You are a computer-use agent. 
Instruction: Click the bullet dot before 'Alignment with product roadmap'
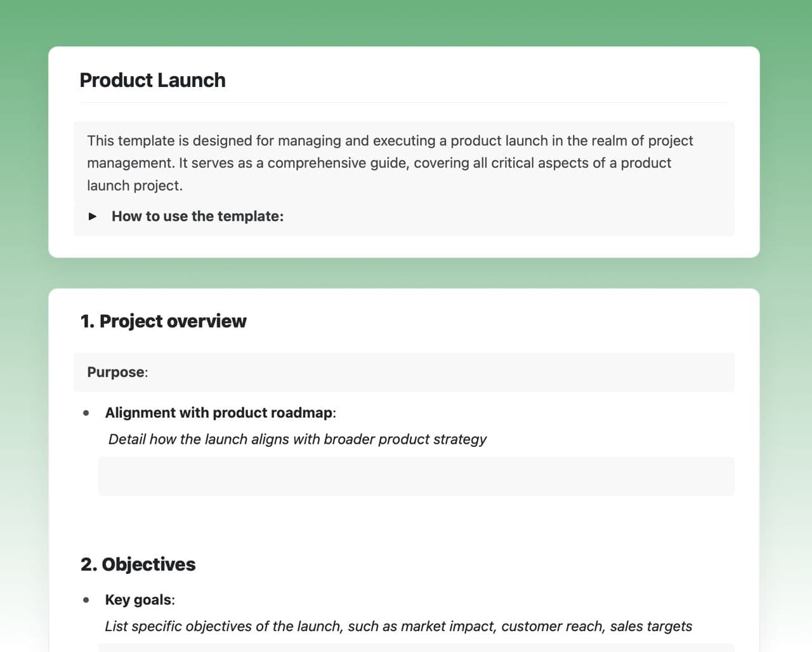point(86,413)
